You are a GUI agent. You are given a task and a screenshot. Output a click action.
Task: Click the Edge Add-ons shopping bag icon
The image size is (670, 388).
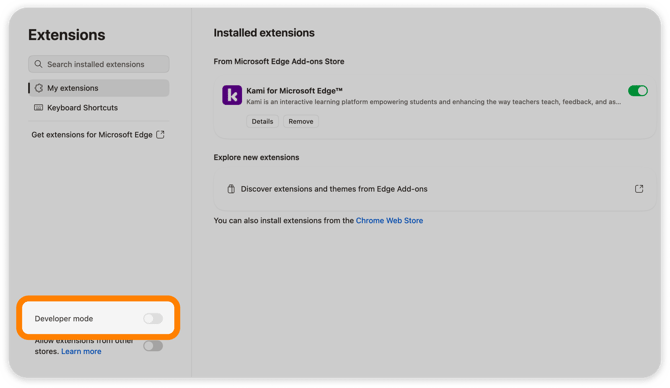pyautogui.click(x=231, y=189)
